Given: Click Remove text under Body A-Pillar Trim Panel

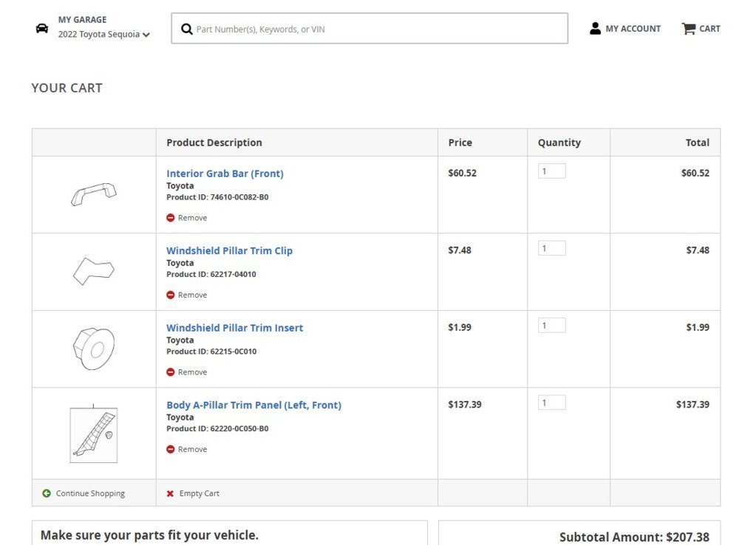Looking at the screenshot, I should (192, 449).
